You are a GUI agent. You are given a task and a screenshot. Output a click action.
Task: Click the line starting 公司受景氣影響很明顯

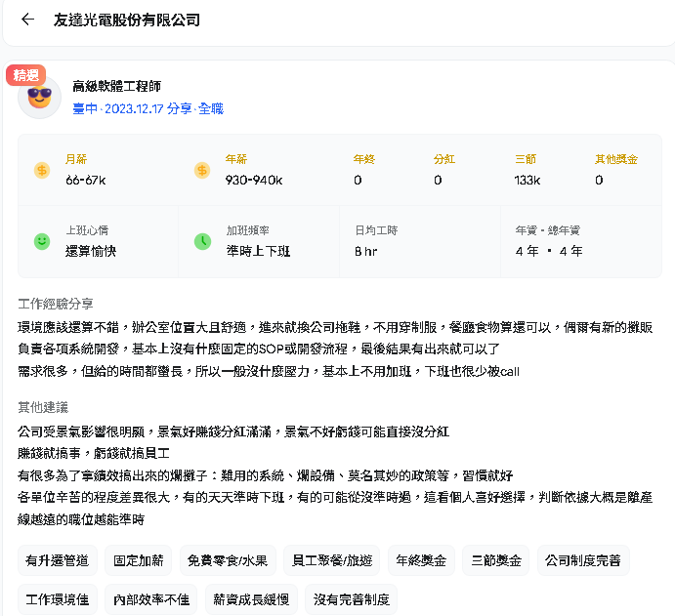233,431
